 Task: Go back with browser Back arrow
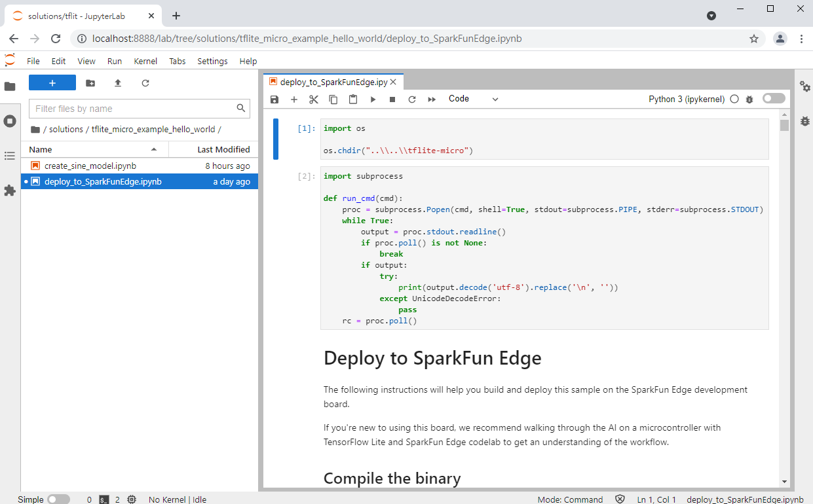(14, 39)
